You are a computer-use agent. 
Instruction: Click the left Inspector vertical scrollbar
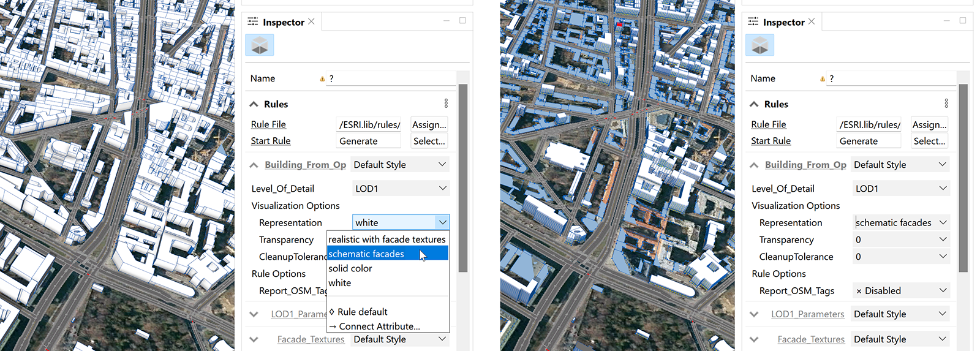pos(463,178)
